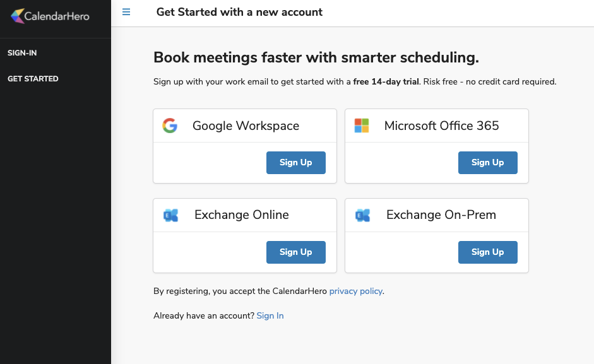Screen dimensions: 594x364
Task: Select GET STARTED in the sidebar
Action: (x=33, y=79)
